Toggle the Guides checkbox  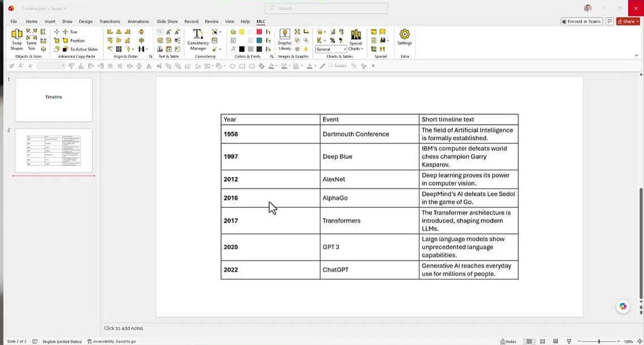pos(330,66)
